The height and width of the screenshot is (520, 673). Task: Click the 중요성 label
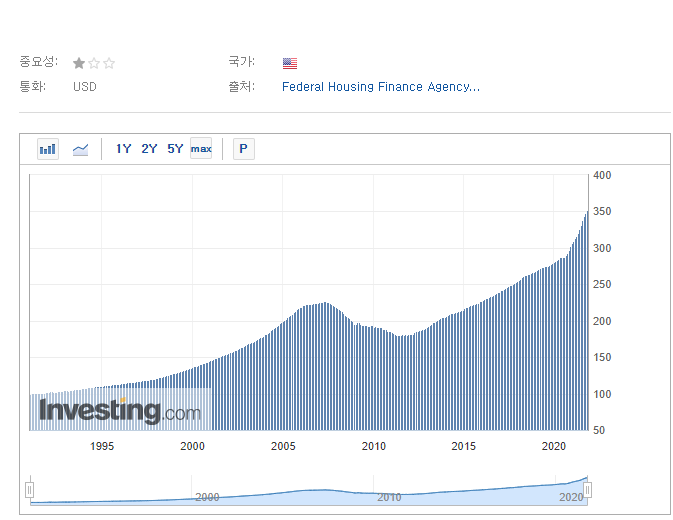pyautogui.click(x=38, y=61)
